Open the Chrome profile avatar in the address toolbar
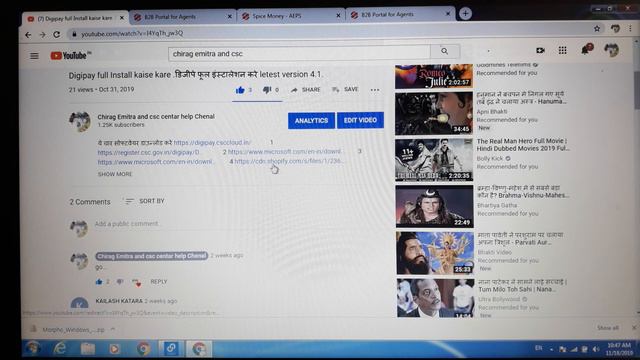Screen dimensions: 640x360 coord(615,28)
